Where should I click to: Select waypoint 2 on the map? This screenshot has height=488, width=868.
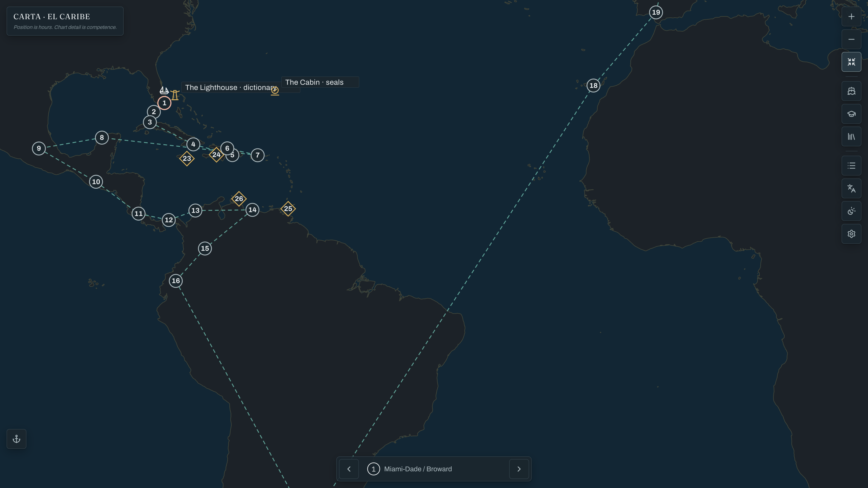pos(154,111)
